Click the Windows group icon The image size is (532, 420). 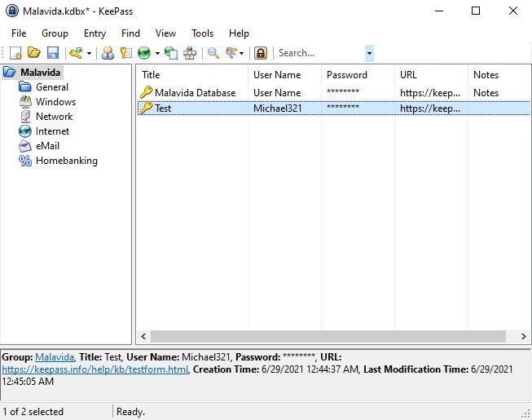tap(25, 101)
